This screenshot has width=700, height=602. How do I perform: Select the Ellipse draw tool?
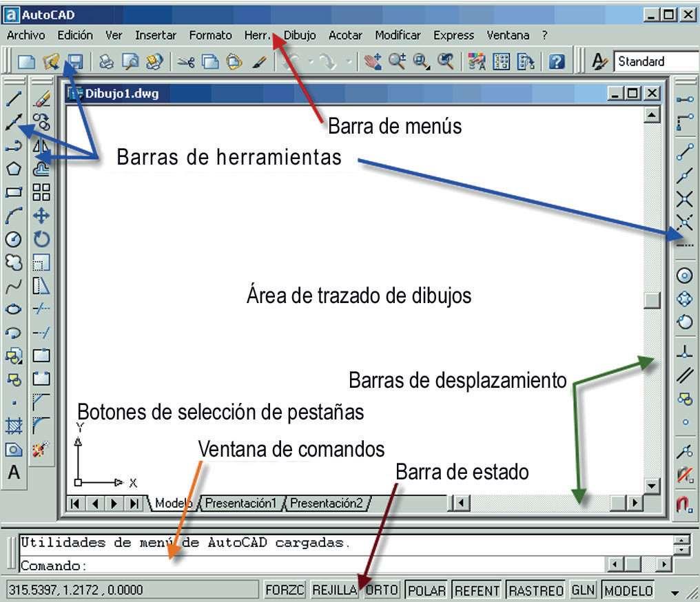click(14, 309)
